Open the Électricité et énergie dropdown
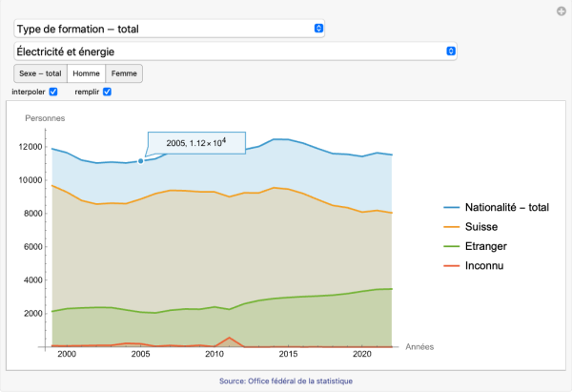Viewport: 572px width, 392px height. tap(235, 51)
